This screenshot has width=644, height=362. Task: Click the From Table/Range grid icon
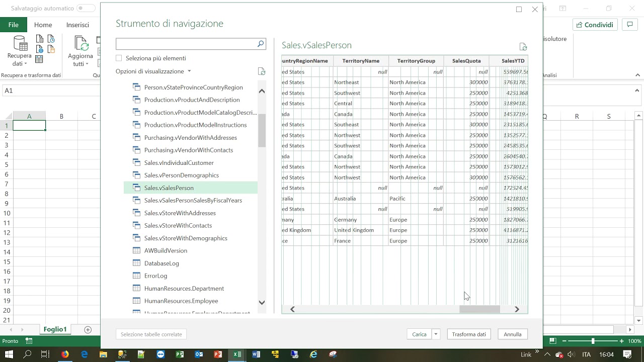39,59
